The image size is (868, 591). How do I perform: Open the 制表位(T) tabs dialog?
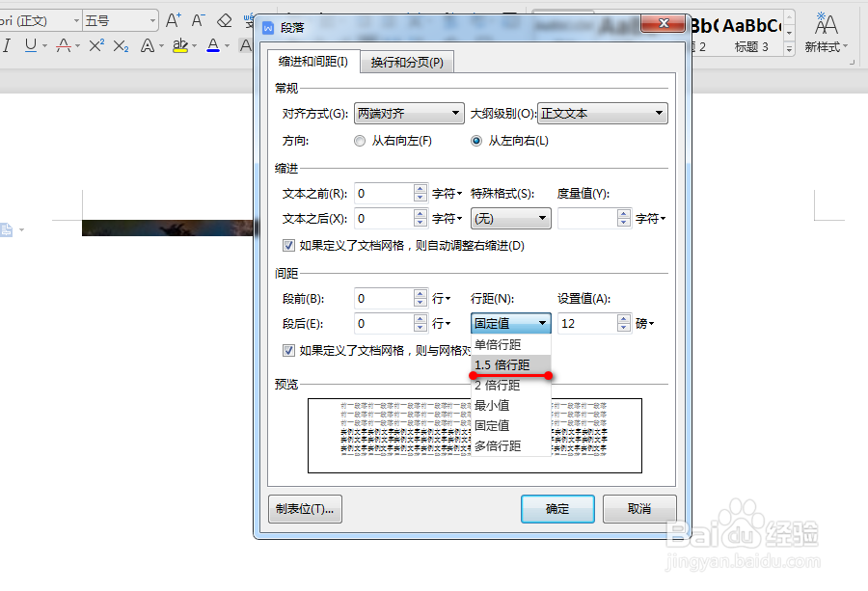pyautogui.click(x=305, y=509)
